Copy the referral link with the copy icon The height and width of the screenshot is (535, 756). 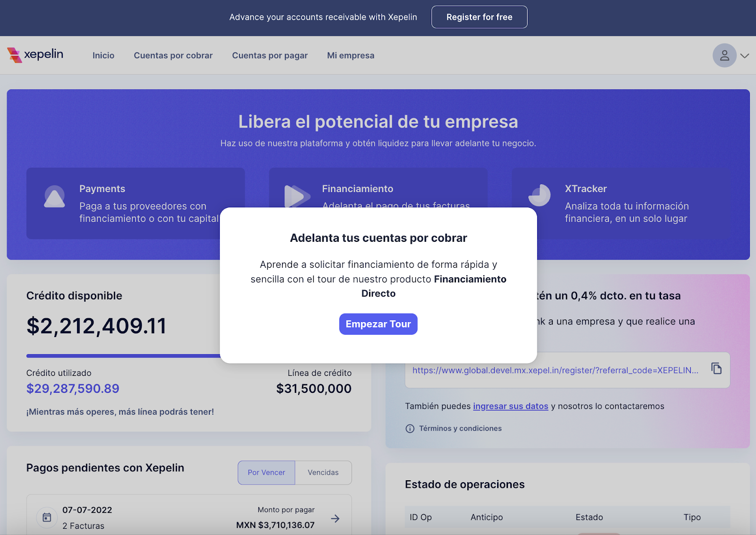point(716,368)
